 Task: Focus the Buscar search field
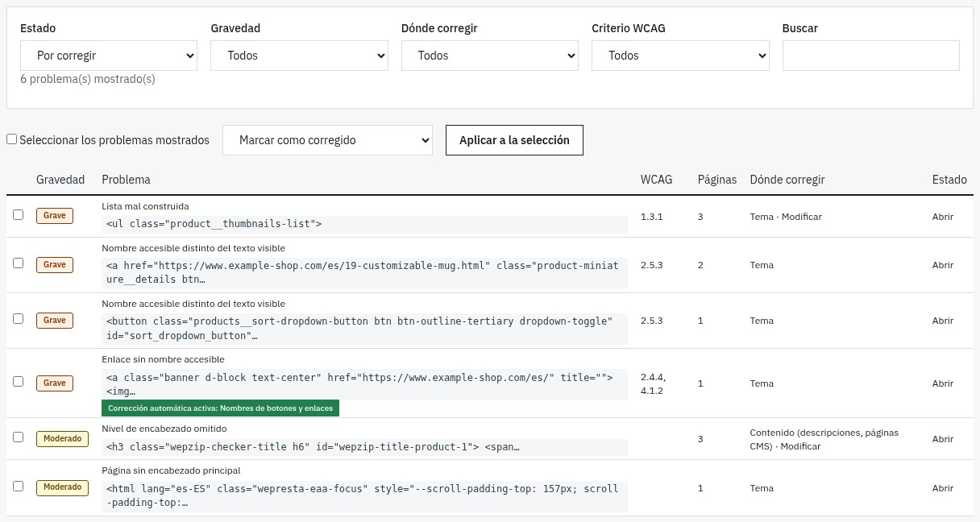tap(871, 56)
